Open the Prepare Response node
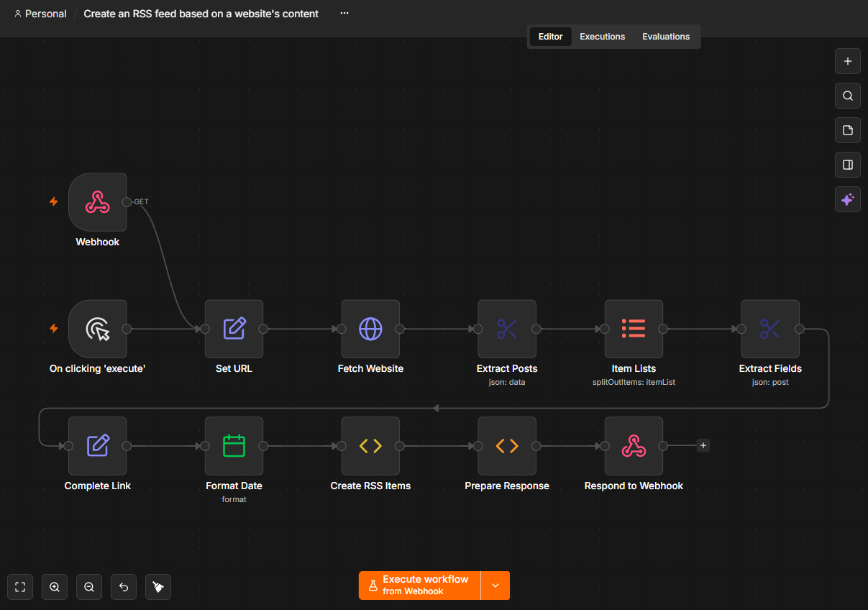 point(507,446)
